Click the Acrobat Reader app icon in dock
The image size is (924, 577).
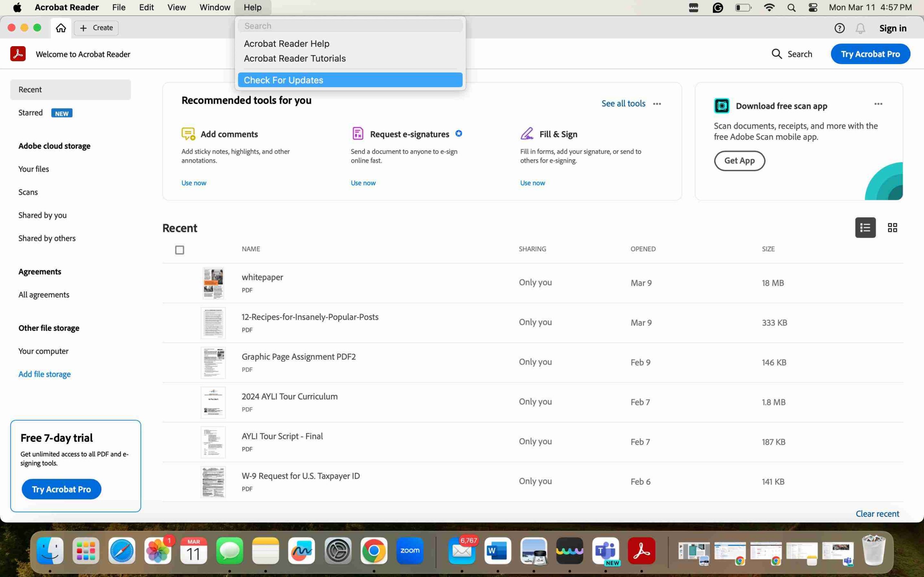tap(640, 550)
